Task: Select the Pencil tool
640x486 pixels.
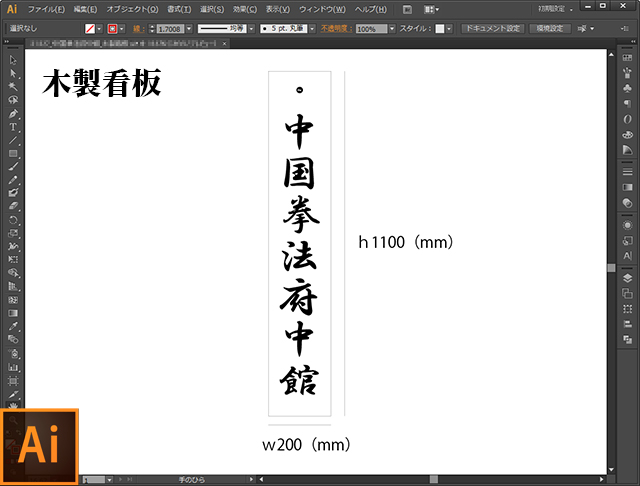Action: click(13, 180)
